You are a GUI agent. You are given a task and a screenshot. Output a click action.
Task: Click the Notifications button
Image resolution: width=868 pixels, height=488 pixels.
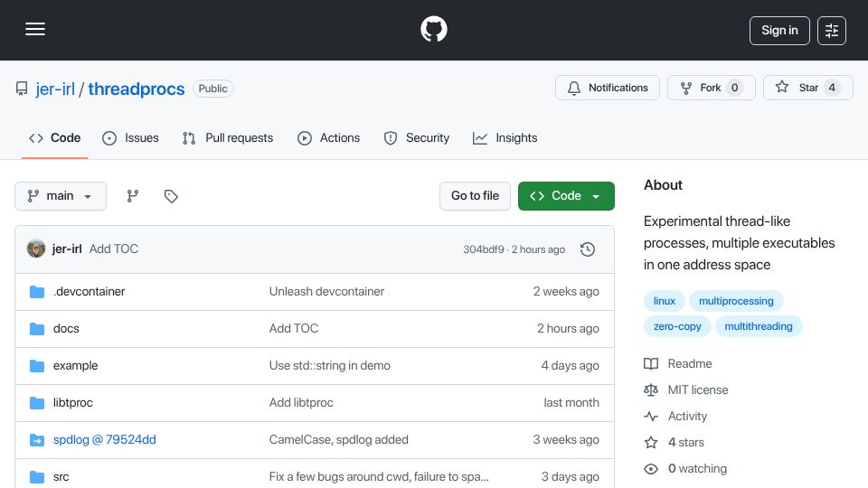pyautogui.click(x=608, y=88)
